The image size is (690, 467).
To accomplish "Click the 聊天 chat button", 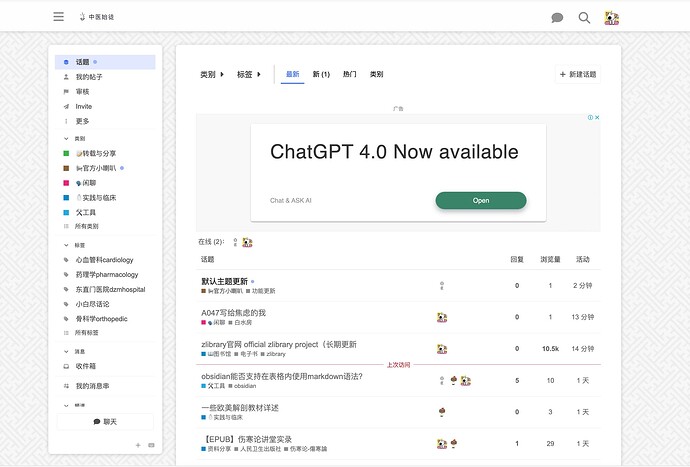I will (x=105, y=422).
